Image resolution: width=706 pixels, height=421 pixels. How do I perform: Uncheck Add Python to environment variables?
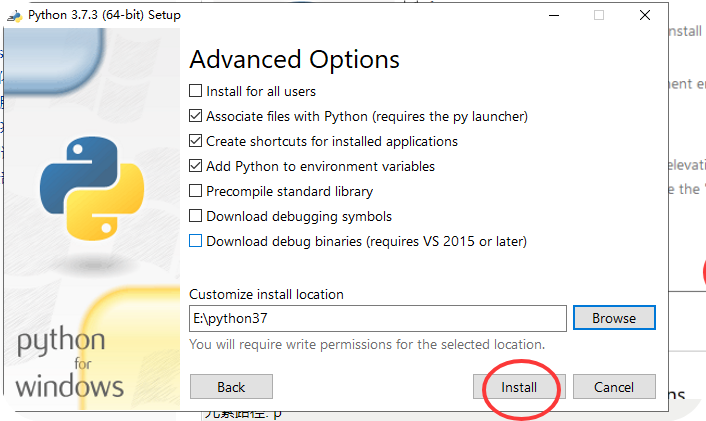coord(195,166)
